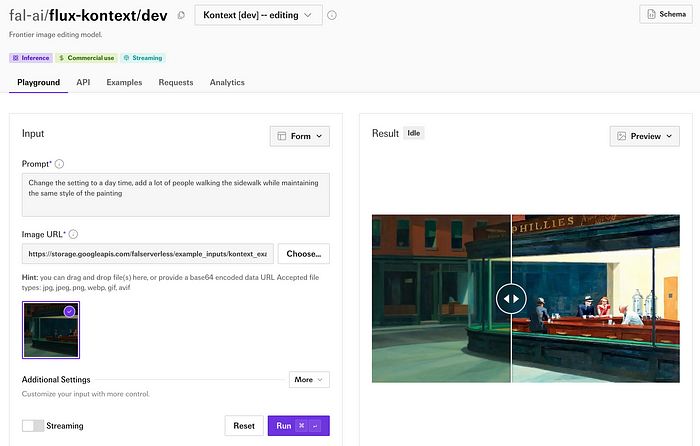This screenshot has width=700, height=446.
Task: Open the Form view dropdown
Action: (300, 136)
